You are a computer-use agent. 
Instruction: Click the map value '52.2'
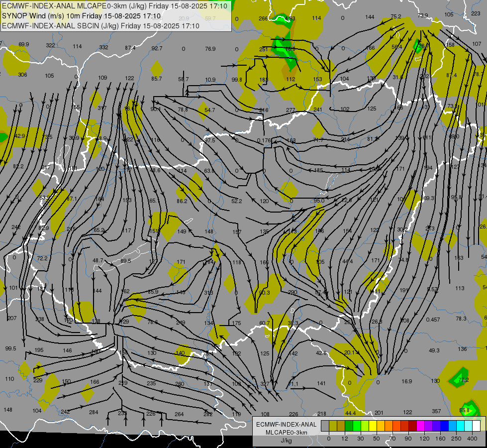[x=237, y=201]
